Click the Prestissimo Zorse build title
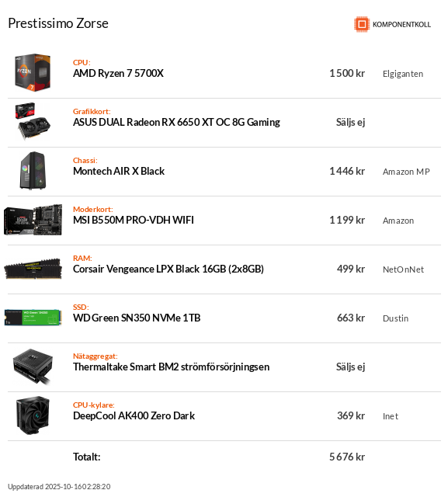 [58, 23]
